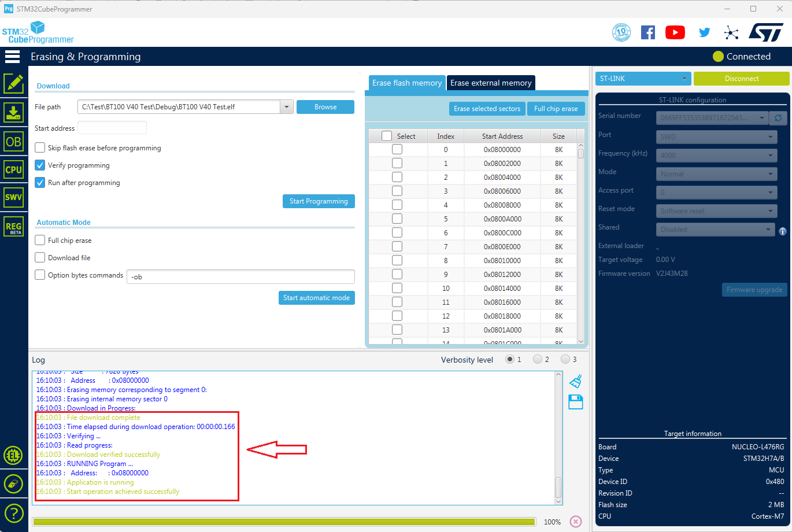The image size is (792, 532).
Task: Open the hamburger menu
Action: click(12, 56)
